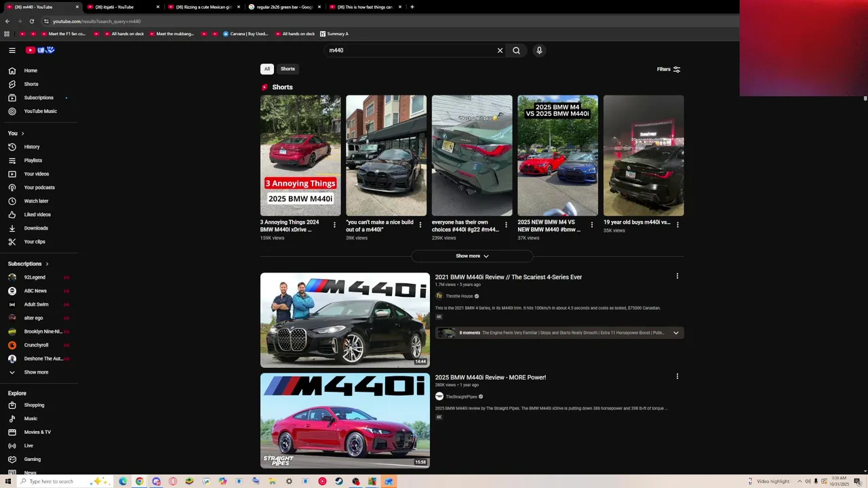Image resolution: width=868 pixels, height=488 pixels.
Task: Show hidden system tray icons
Action: click(x=800, y=481)
